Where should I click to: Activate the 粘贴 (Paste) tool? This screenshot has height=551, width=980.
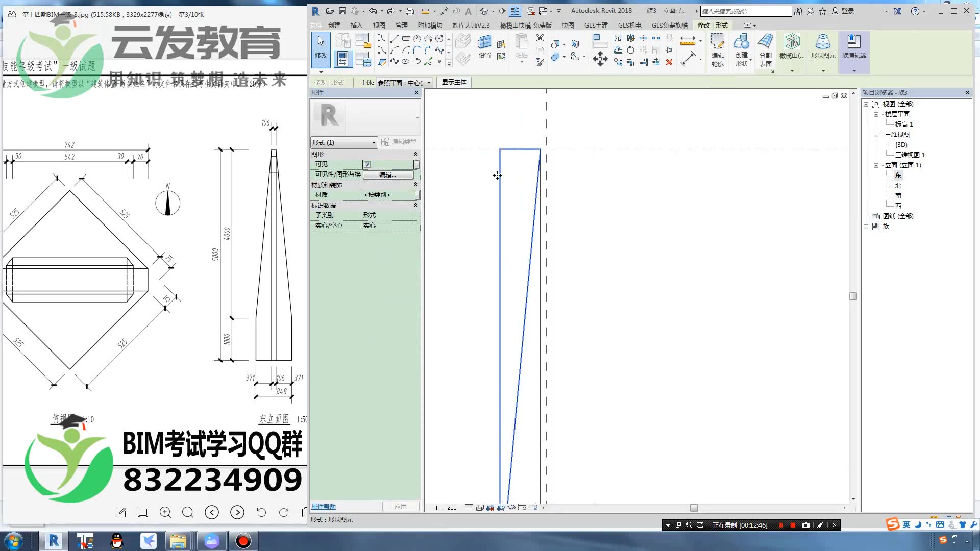coord(521,46)
